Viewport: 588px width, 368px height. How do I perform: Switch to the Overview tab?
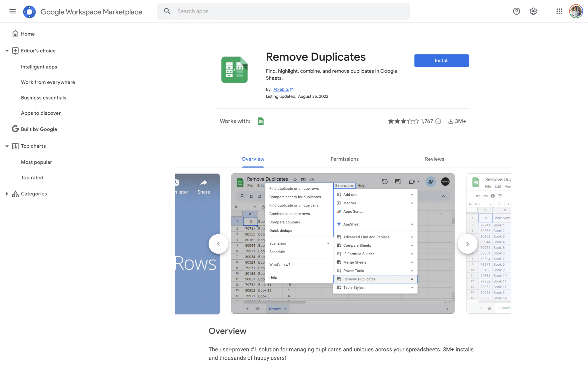pyautogui.click(x=253, y=159)
